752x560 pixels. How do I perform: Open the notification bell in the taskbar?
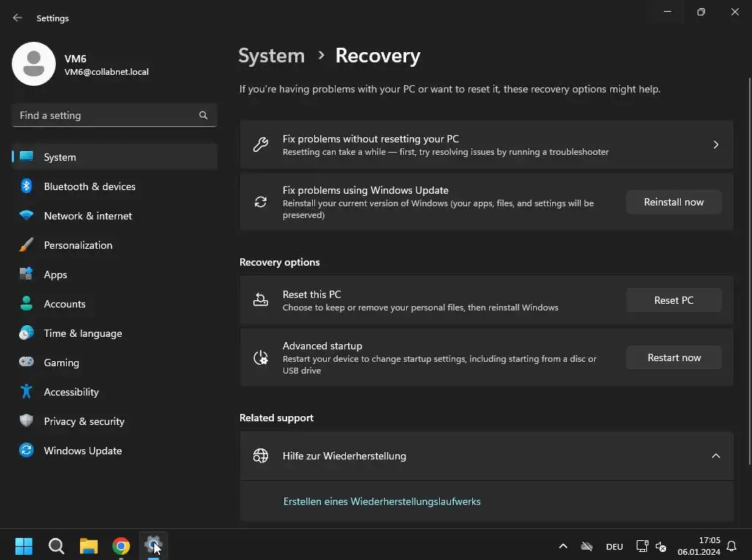pos(731,546)
